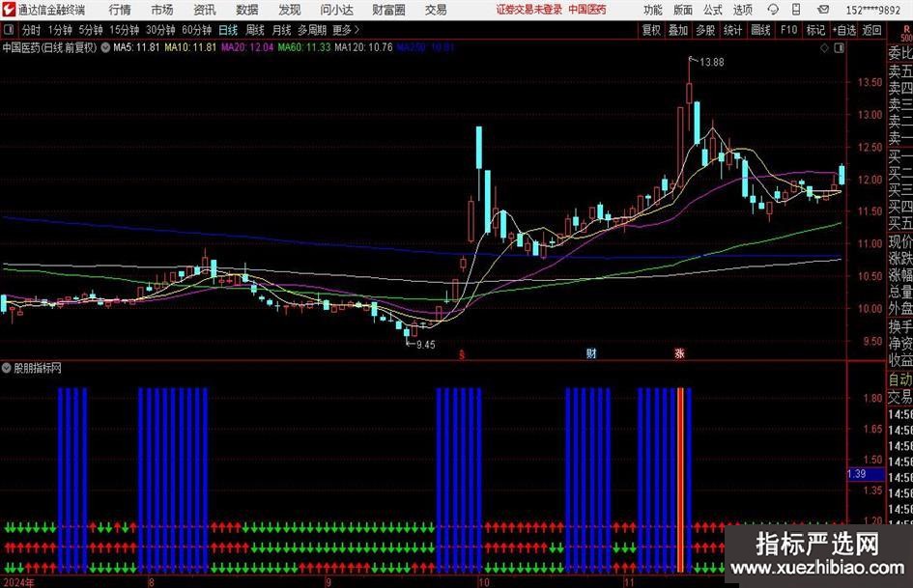Image resolution: width=913 pixels, height=588 pixels.
Task: Click the 叠加 toolbar button
Action: pos(678,30)
